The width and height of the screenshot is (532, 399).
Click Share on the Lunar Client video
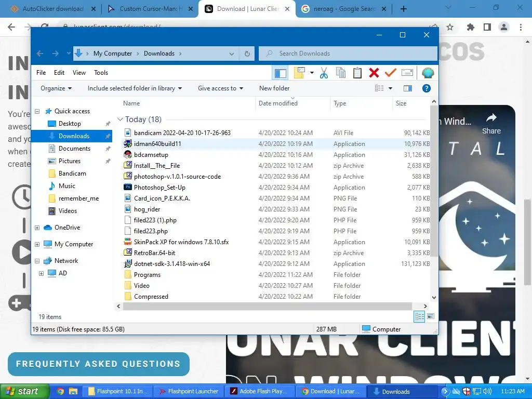[x=491, y=124]
